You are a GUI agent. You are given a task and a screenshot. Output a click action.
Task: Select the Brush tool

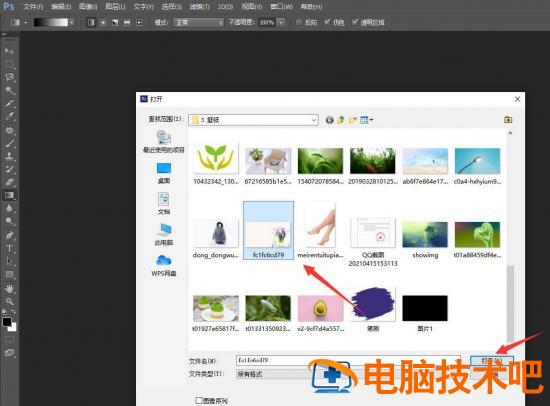[9, 143]
